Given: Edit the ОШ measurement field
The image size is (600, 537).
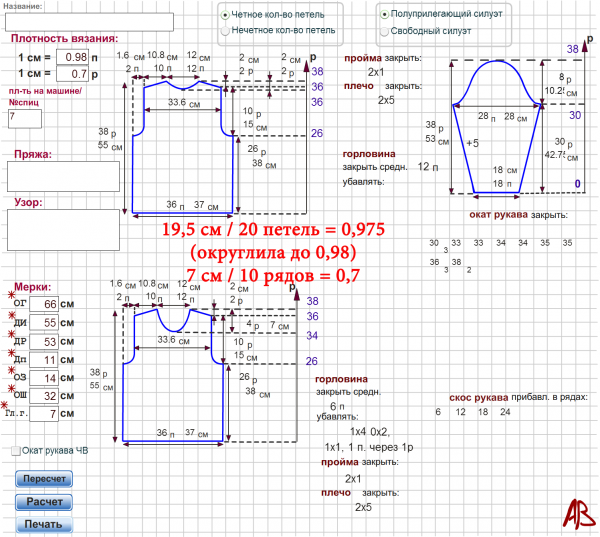Looking at the screenshot, I should pyautogui.click(x=43, y=395).
